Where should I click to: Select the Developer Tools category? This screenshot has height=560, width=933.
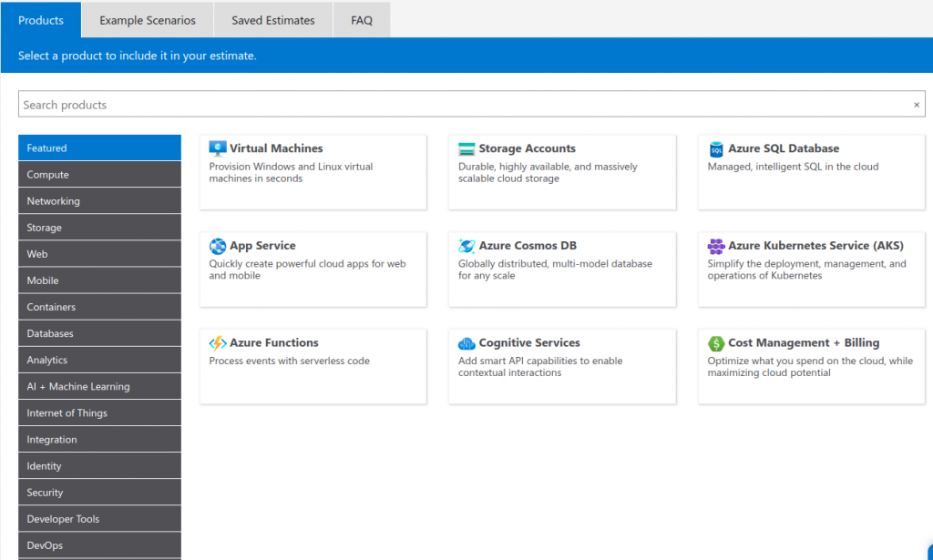tap(99, 519)
